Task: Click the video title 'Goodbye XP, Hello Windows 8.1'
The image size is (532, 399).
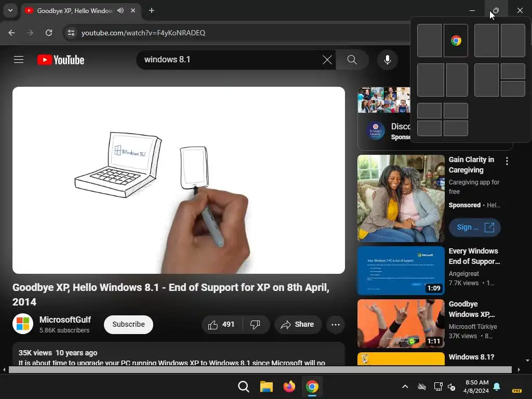Action: (x=170, y=295)
